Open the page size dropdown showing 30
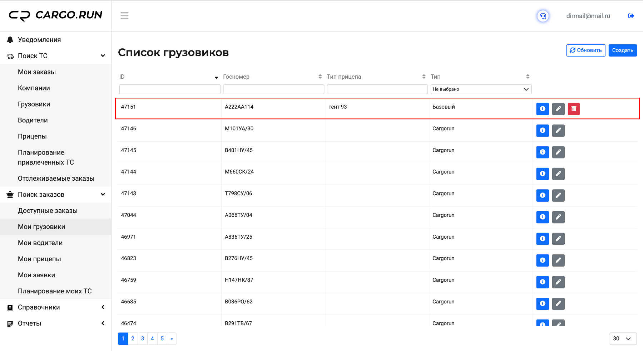The width and height of the screenshot is (644, 351). pos(623,338)
